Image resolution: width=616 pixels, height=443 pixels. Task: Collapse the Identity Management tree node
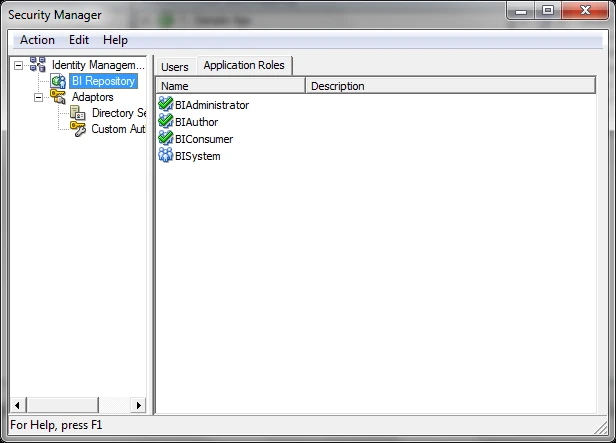pos(19,65)
